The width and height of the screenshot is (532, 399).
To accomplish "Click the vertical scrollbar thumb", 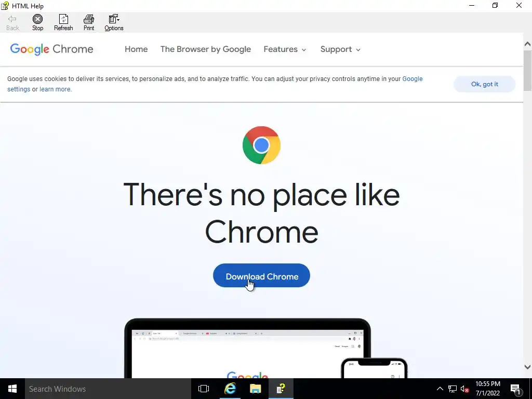I will pos(527,71).
